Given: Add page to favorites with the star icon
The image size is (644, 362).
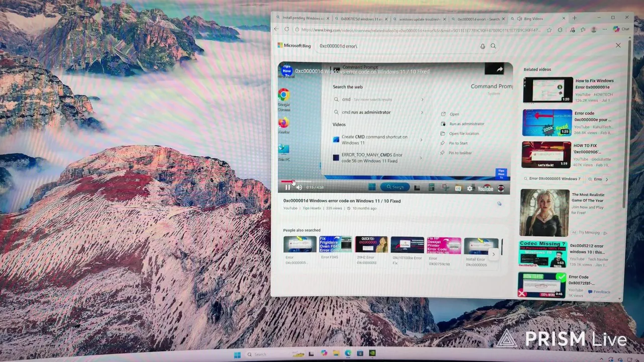Looking at the screenshot, I should (549, 30).
